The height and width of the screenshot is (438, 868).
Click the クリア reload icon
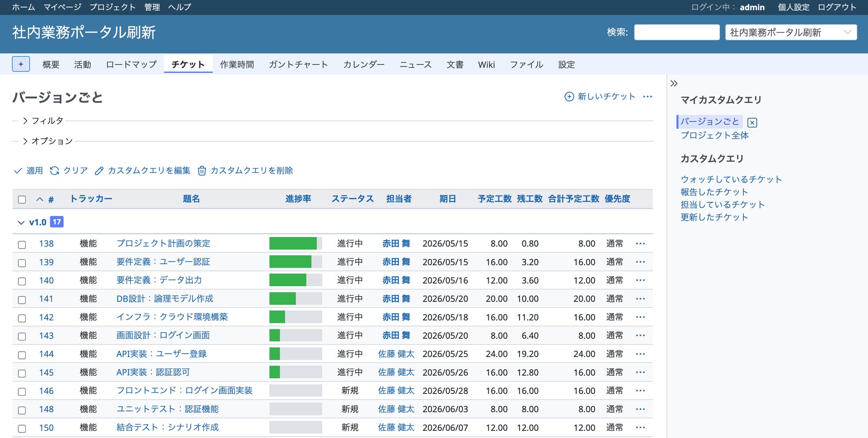[54, 171]
